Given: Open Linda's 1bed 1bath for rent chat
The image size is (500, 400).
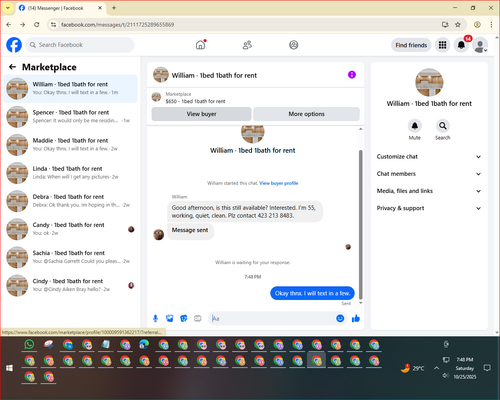Looking at the screenshot, I should click(x=70, y=173).
